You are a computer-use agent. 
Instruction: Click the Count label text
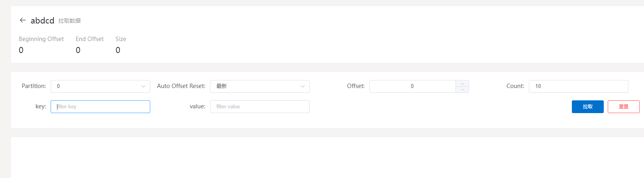coord(515,86)
